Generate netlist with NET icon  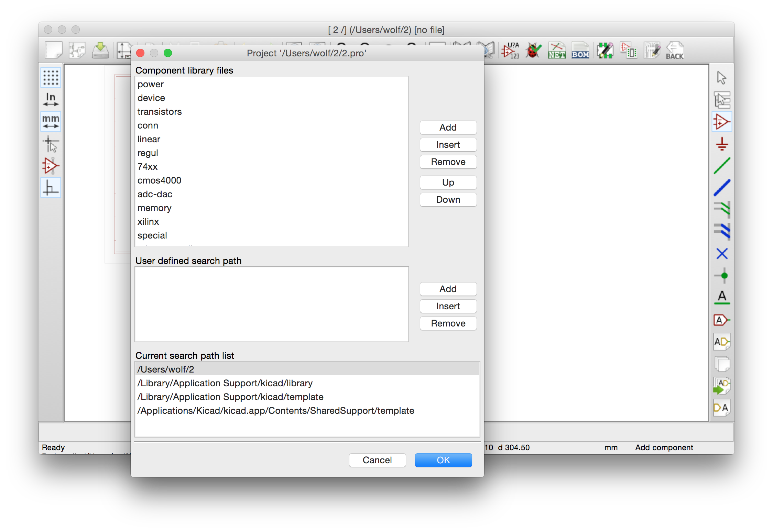tap(557, 51)
